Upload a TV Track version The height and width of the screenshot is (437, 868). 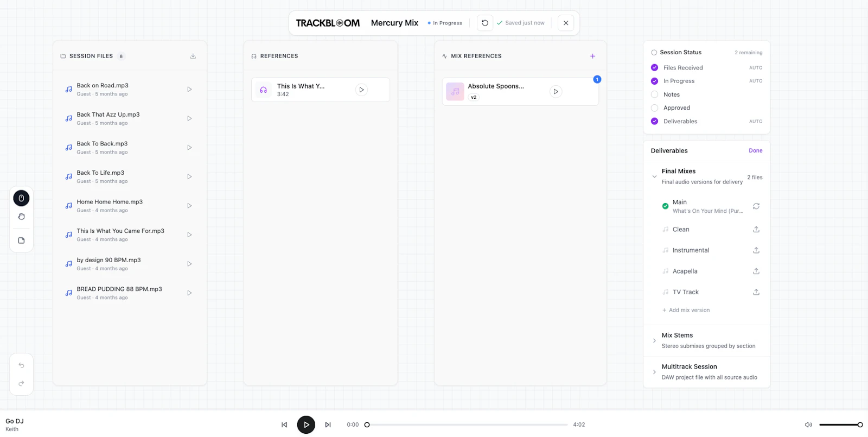tap(756, 292)
